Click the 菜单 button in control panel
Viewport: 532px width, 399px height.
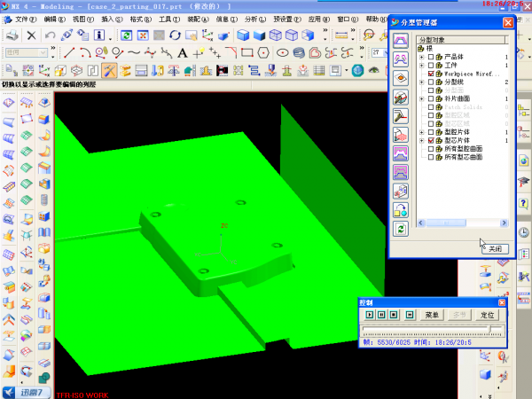point(432,315)
